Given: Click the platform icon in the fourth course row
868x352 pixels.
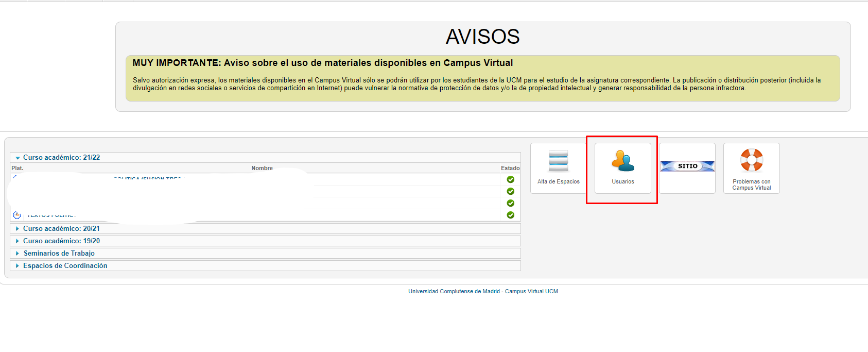Looking at the screenshot, I should 16,215.
